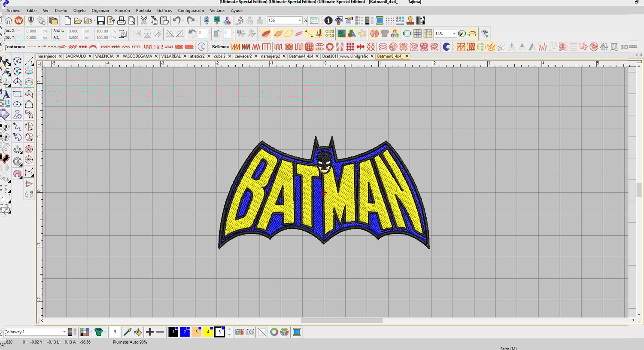
Task: Open the Puntada menu
Action: click(143, 10)
